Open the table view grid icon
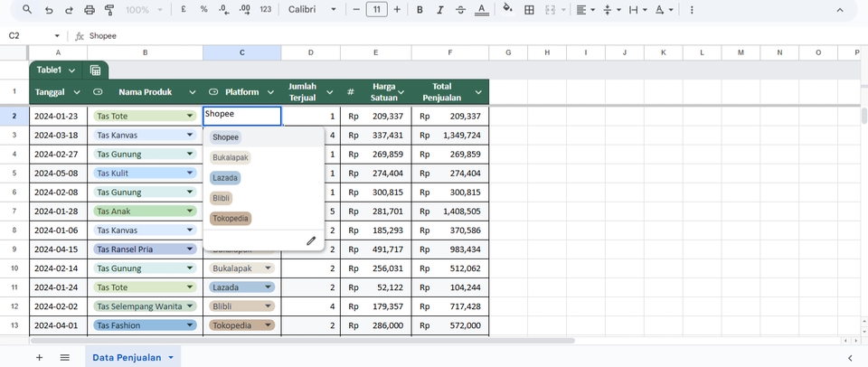Screen dimensions: 868x367 click(95, 71)
